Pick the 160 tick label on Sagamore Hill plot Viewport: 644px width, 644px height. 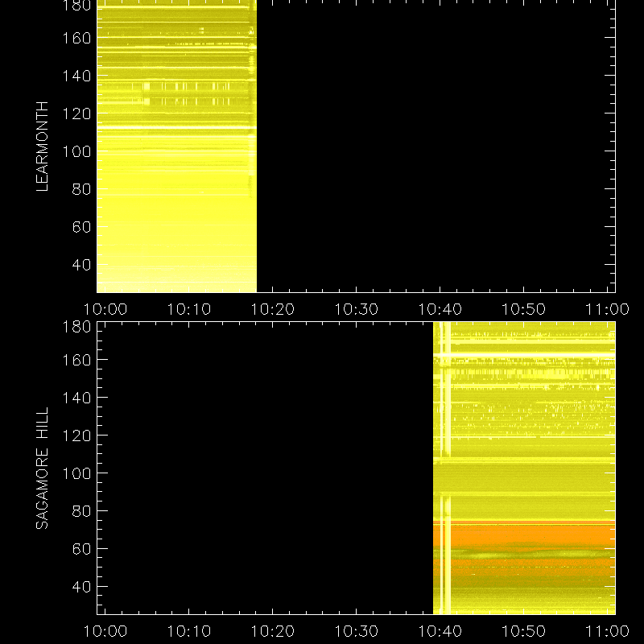click(76, 360)
